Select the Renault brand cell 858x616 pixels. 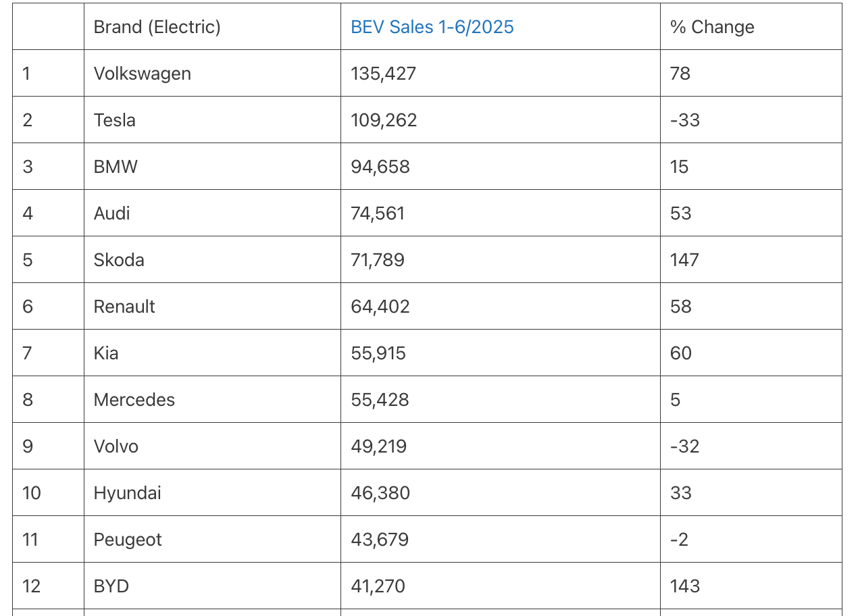(124, 307)
